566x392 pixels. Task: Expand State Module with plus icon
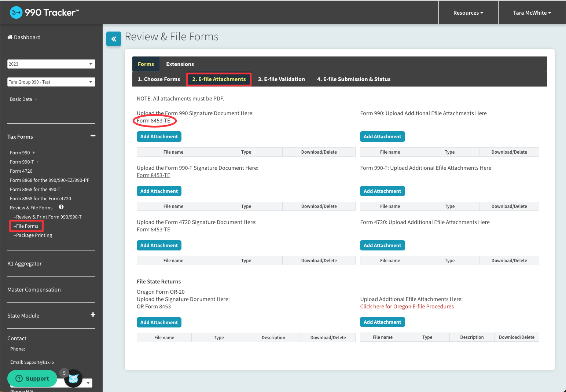[x=93, y=315]
